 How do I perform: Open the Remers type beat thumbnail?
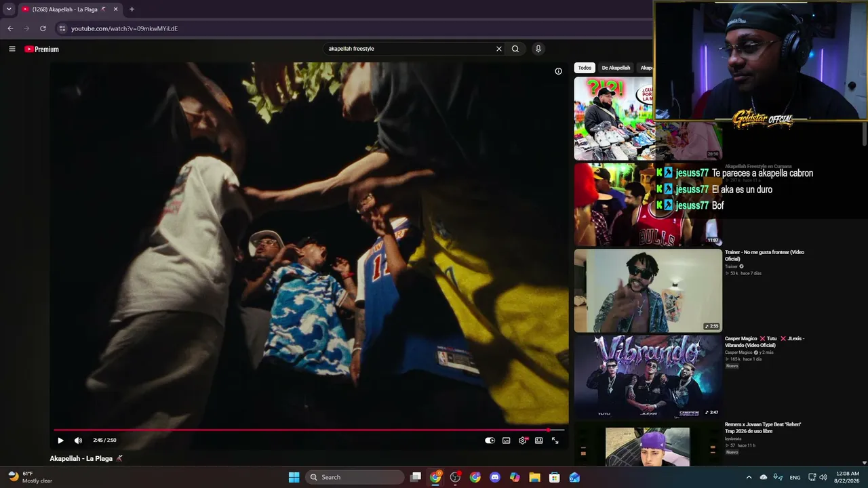[x=648, y=443]
